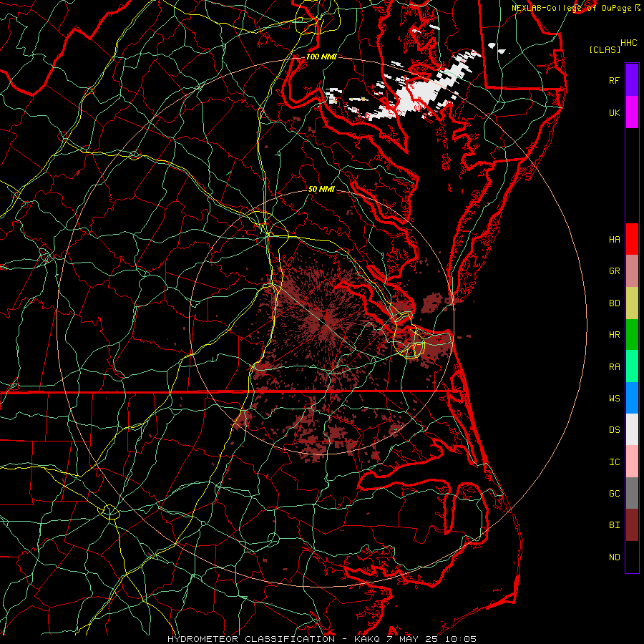This screenshot has width=644, height=644.
Task: Click the HA legend label
Action: tap(614, 240)
